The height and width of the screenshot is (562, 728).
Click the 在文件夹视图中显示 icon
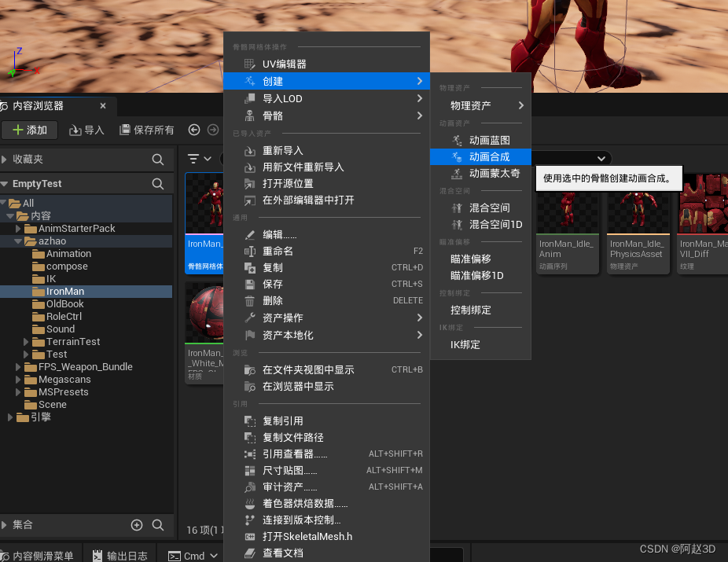(250, 370)
